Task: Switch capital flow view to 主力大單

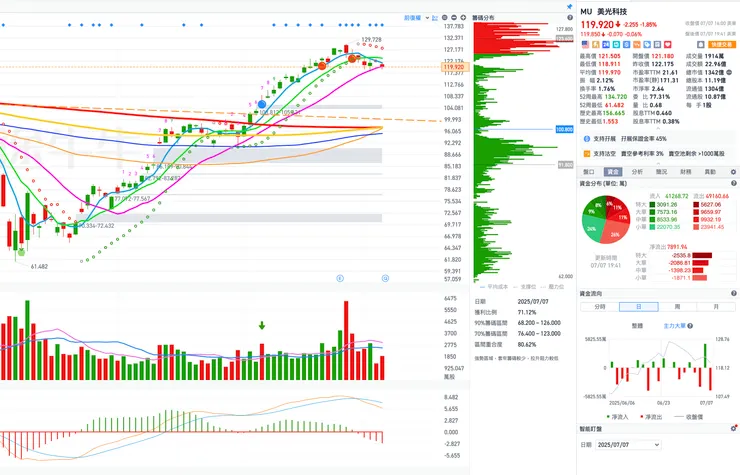Action: coord(674,326)
